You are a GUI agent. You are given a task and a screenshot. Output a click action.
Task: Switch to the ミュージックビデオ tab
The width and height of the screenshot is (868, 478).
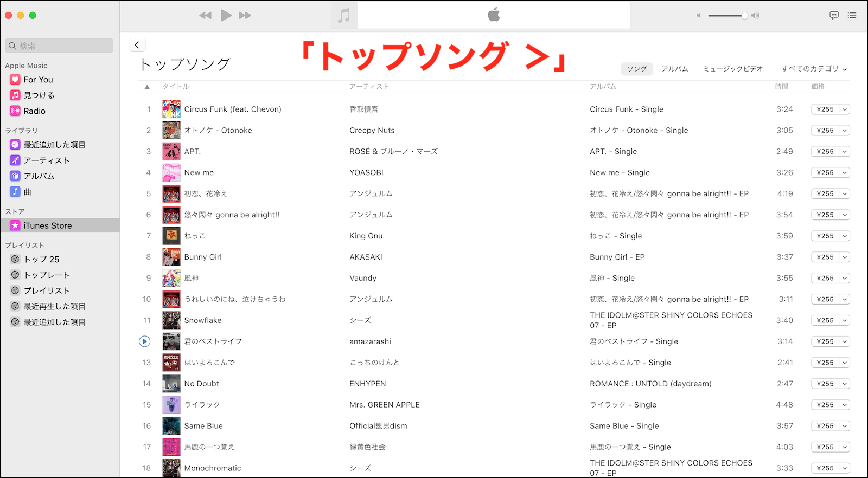pos(733,69)
